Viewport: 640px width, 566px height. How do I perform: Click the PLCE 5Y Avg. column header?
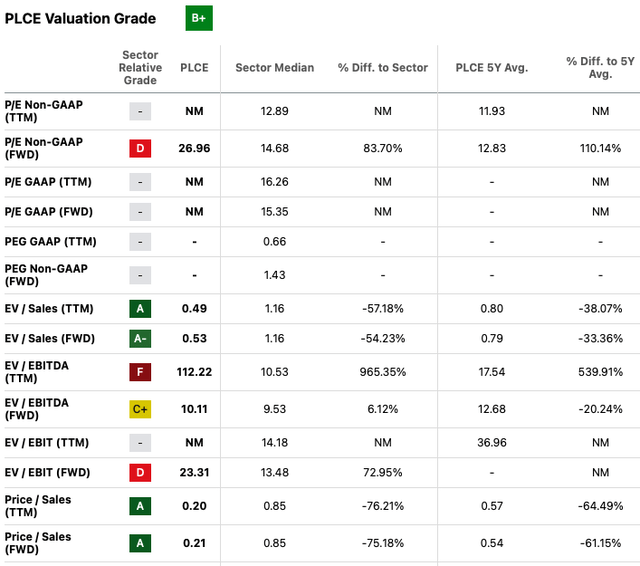coord(492,67)
